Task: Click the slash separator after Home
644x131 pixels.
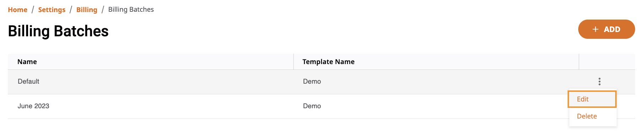Action: pyautogui.click(x=33, y=10)
